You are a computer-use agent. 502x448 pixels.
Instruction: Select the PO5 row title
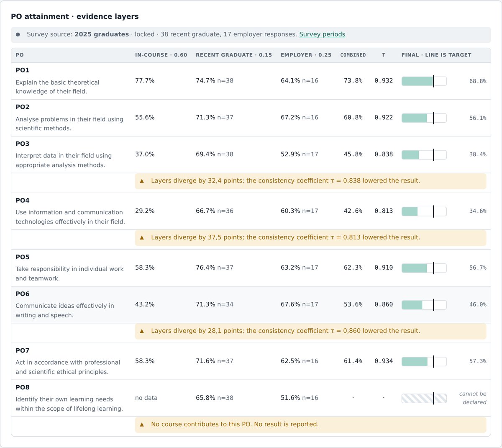click(23, 257)
